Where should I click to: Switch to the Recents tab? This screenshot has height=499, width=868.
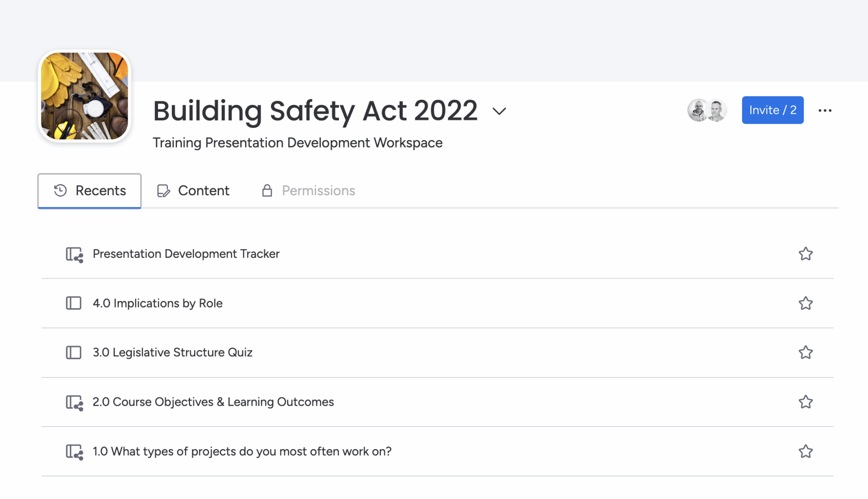89,191
